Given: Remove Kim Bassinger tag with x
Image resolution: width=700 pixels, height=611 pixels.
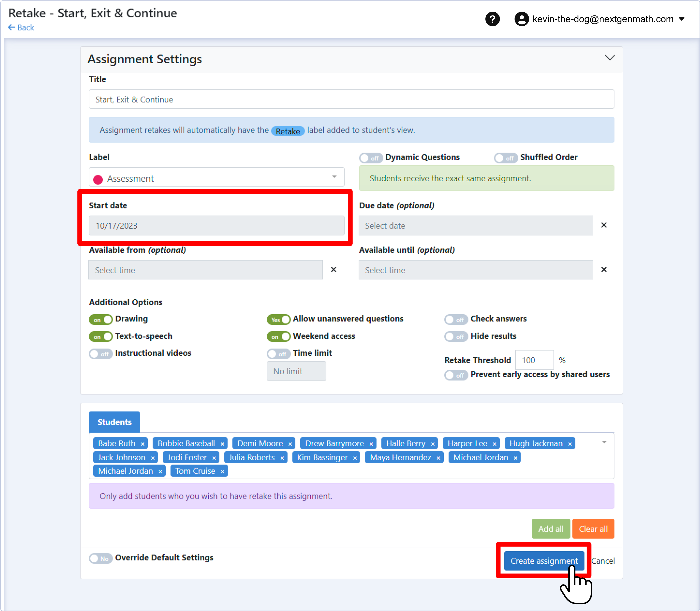Looking at the screenshot, I should click(x=355, y=458).
